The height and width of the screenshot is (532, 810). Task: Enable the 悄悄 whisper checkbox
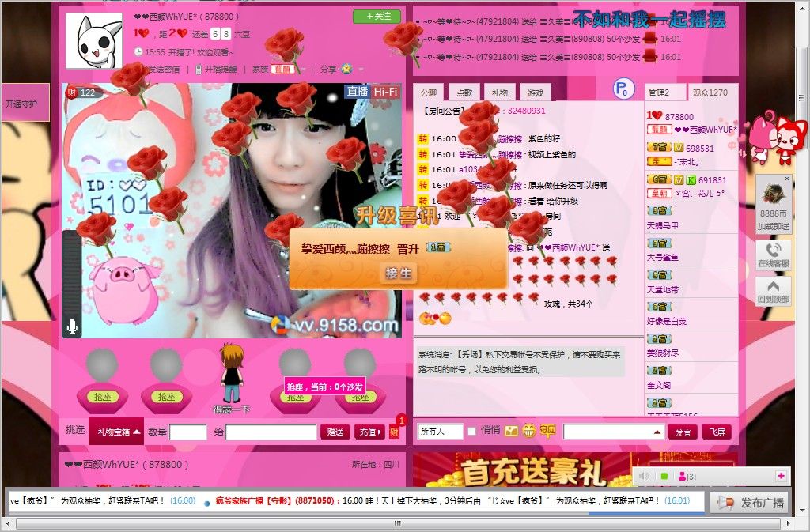pyautogui.click(x=471, y=431)
